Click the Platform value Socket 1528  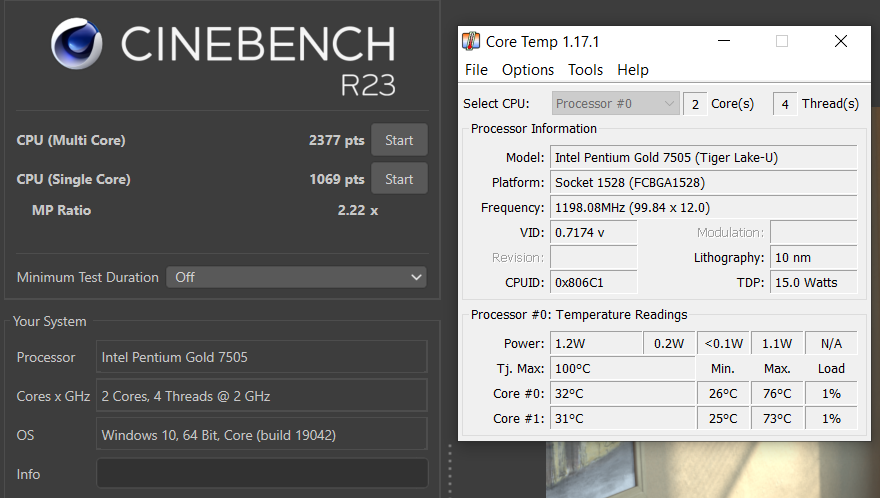(x=704, y=182)
